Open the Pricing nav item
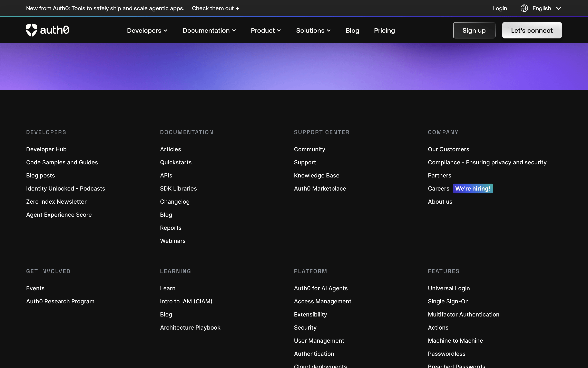This screenshot has height=368, width=588. click(384, 30)
